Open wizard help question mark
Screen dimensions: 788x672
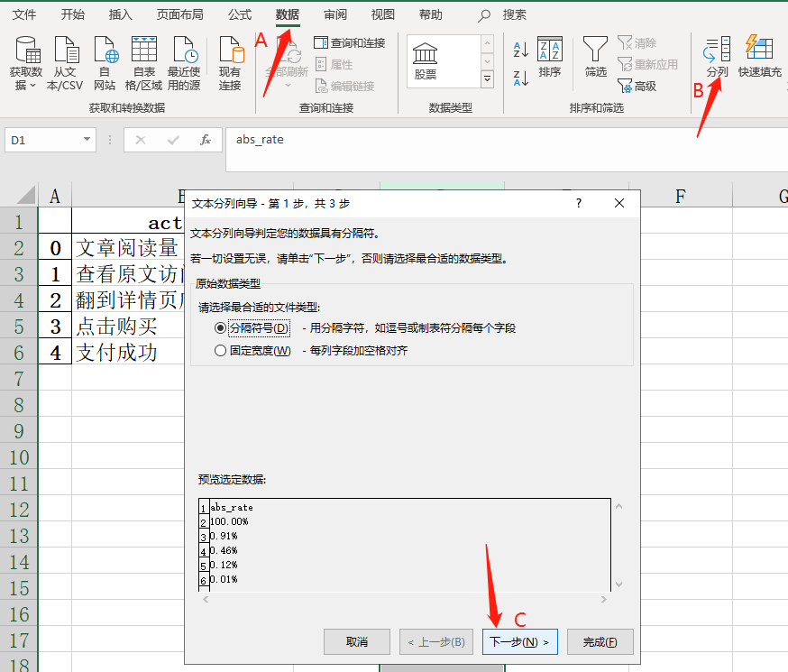[579, 203]
